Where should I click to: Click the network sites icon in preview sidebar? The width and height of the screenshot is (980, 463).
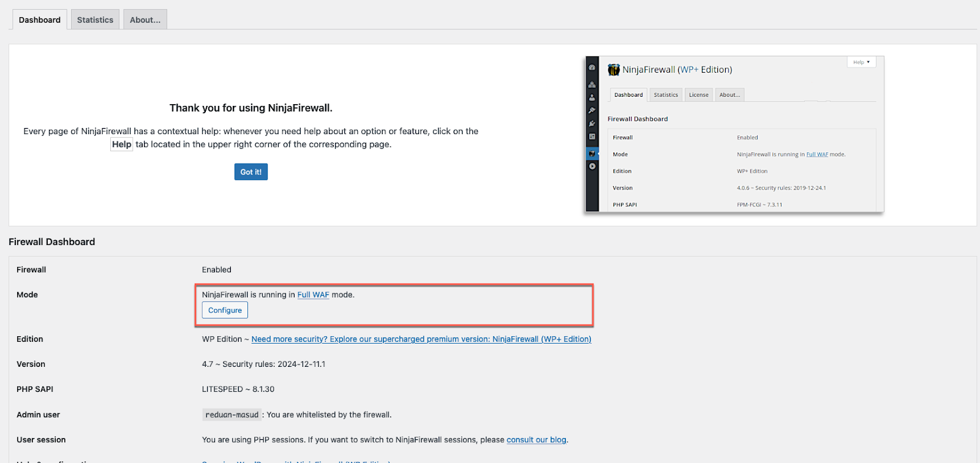click(592, 85)
